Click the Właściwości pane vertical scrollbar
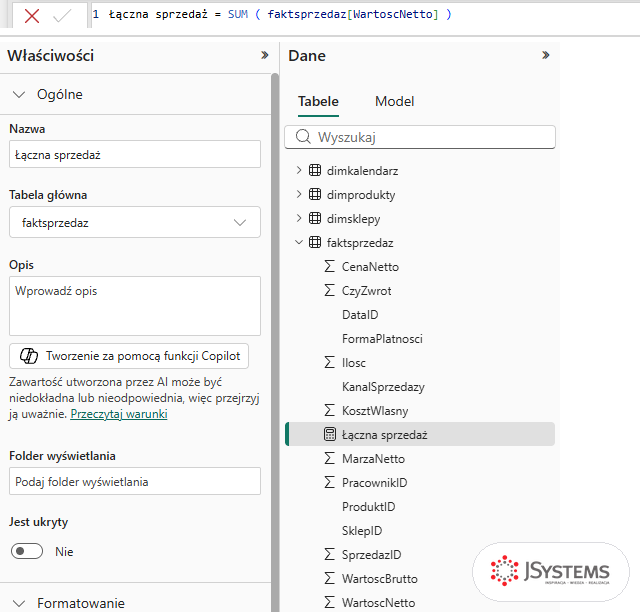This screenshot has height=612, width=640. pos(275,342)
